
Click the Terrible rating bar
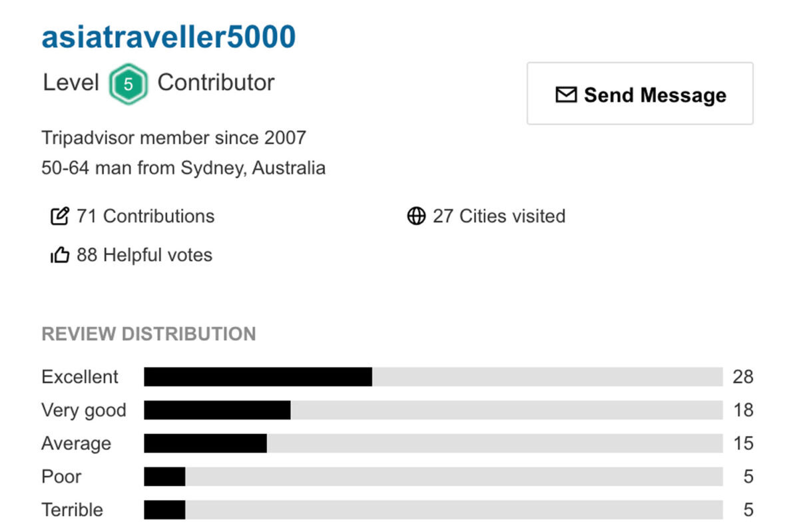[x=433, y=510]
